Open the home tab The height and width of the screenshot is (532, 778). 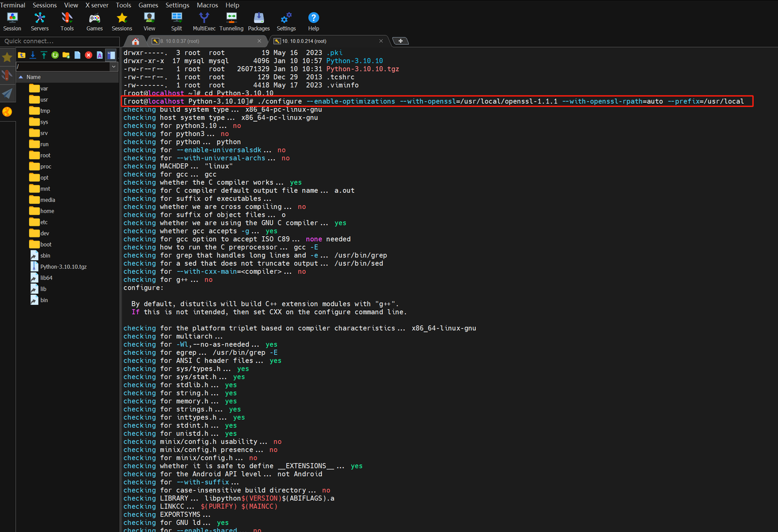[136, 41]
